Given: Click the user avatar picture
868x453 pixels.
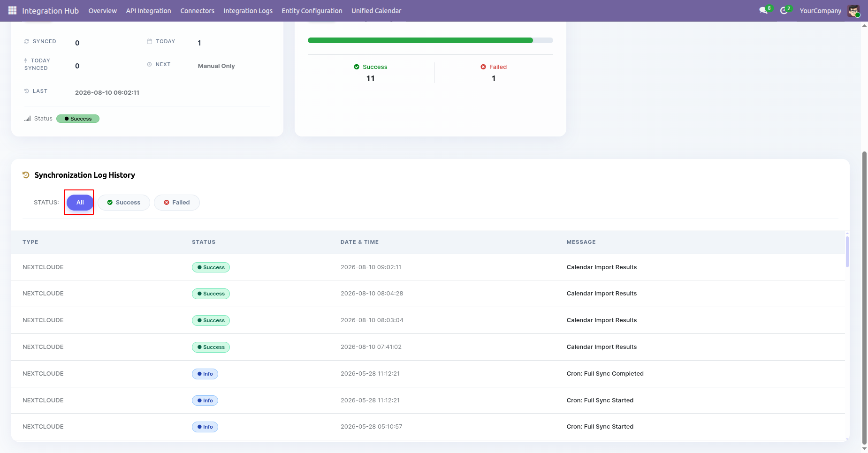Looking at the screenshot, I should point(853,10).
